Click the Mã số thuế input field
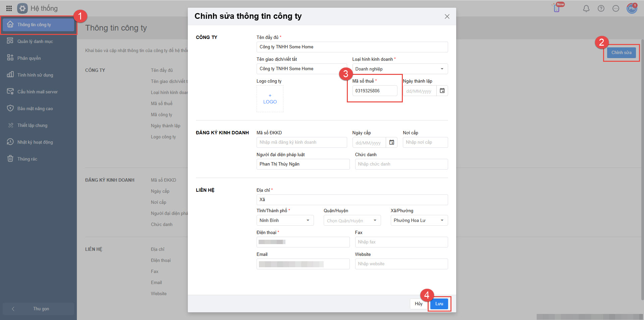This screenshot has height=320, width=644. coord(374,91)
